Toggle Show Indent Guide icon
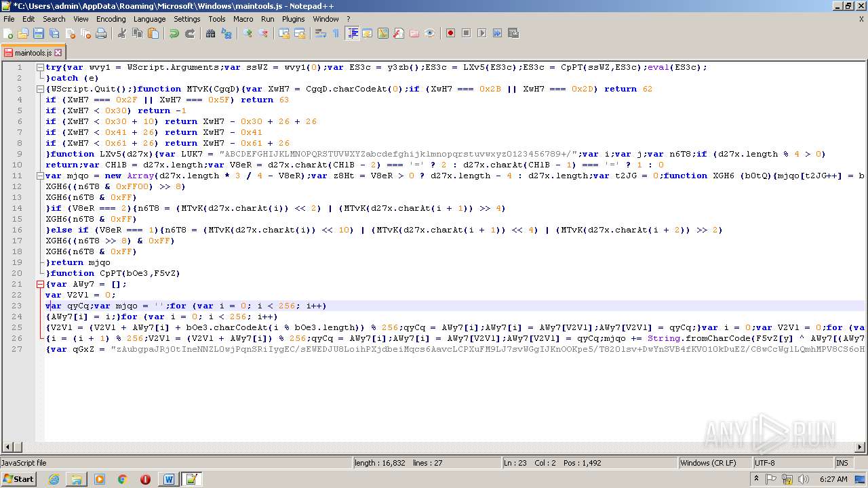The image size is (868, 488). [352, 33]
